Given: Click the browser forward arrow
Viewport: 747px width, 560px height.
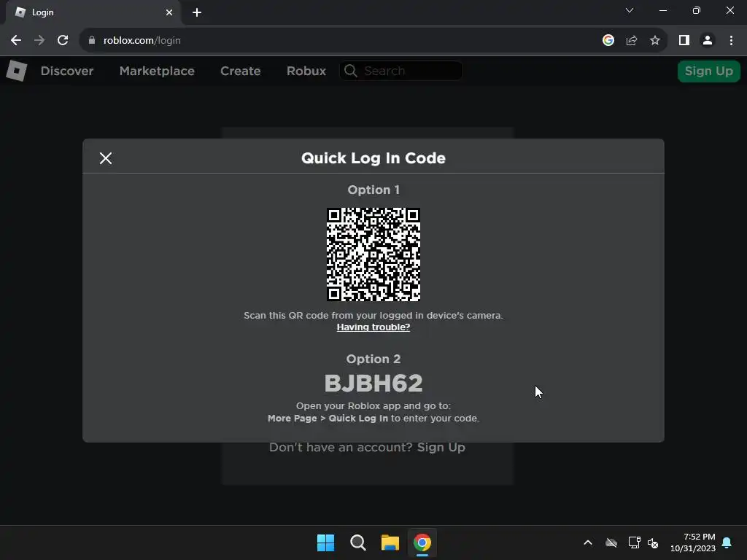Looking at the screenshot, I should click(39, 41).
